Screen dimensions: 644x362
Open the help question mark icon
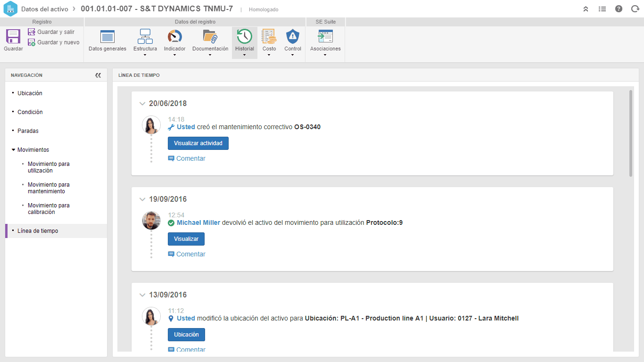tap(619, 9)
